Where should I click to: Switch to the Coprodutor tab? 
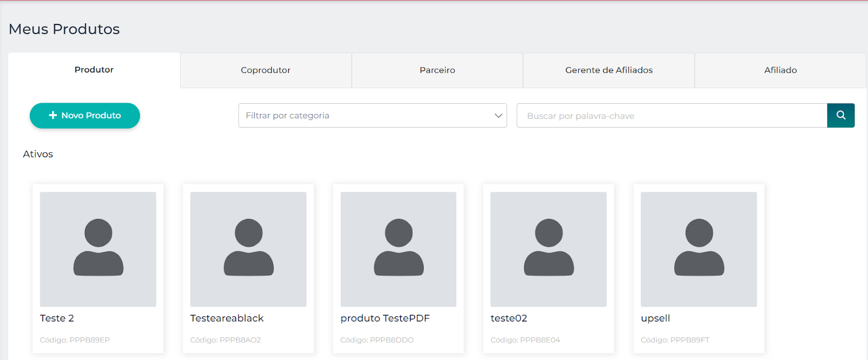tap(266, 70)
